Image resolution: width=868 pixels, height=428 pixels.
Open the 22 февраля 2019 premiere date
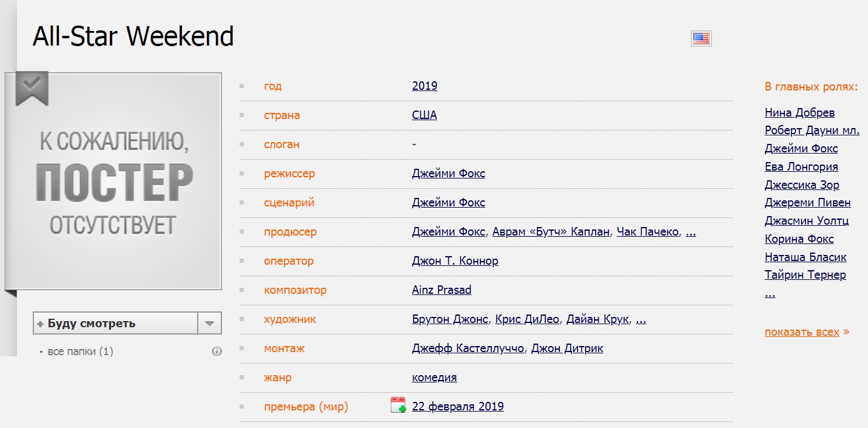click(457, 407)
